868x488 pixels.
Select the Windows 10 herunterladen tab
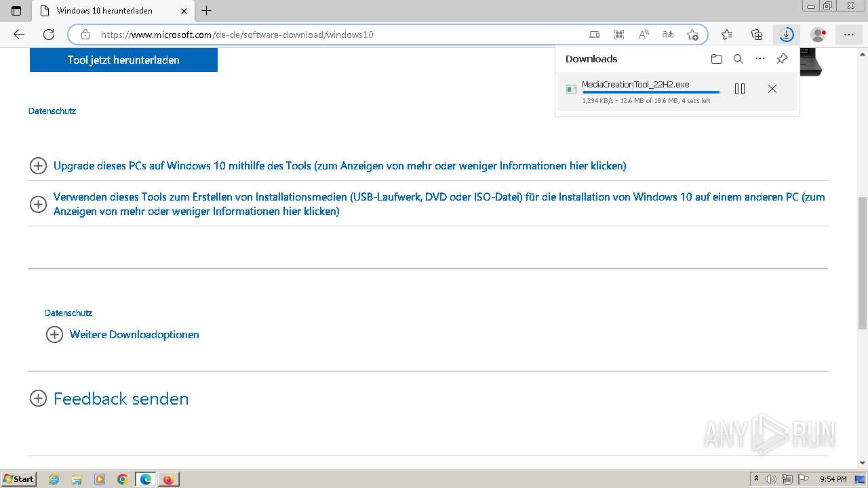click(114, 11)
